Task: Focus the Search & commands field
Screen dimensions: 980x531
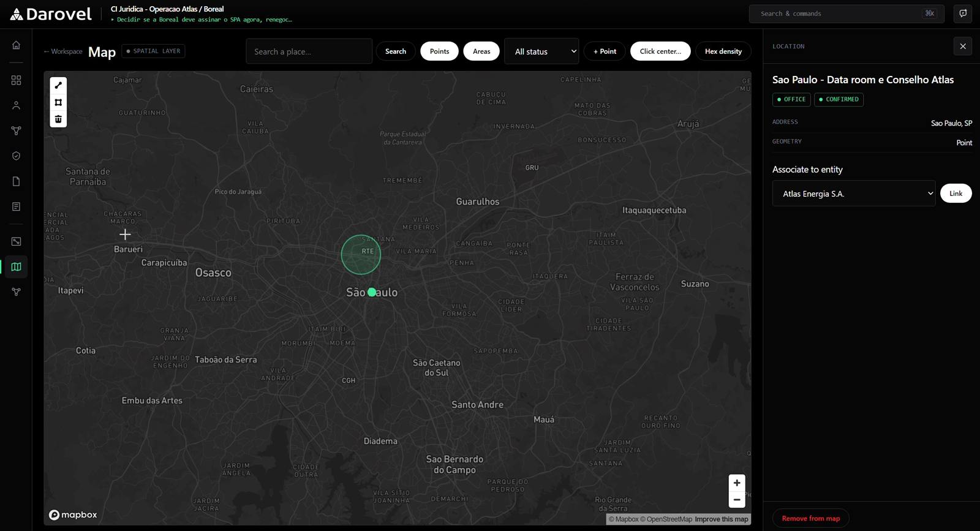Action: pyautogui.click(x=846, y=13)
